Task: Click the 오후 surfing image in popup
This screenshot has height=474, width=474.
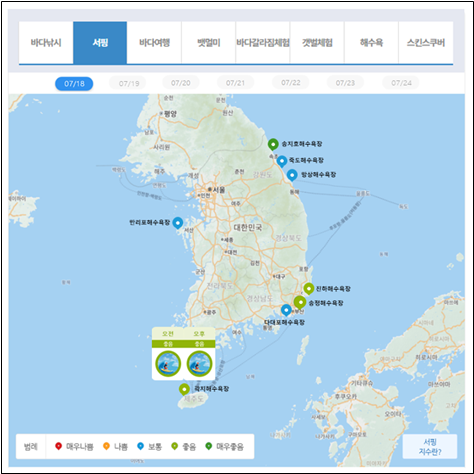Action: (x=199, y=364)
